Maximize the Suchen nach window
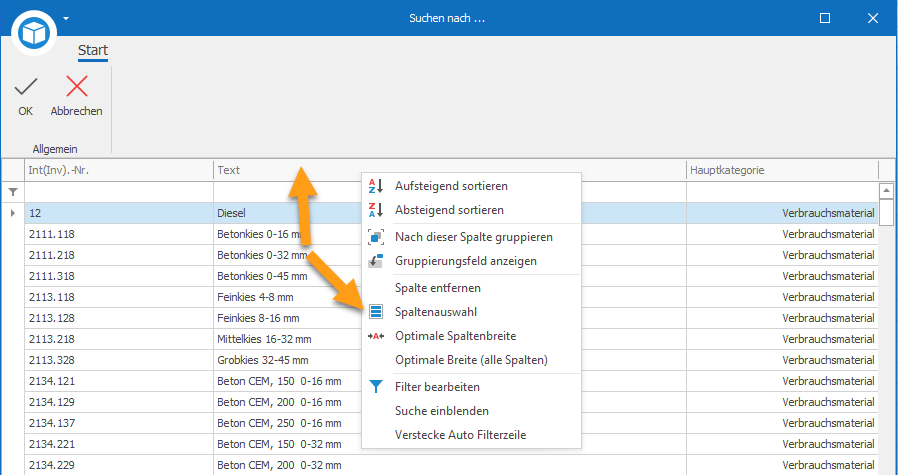Screen dimensions: 898x475 pyautogui.click(x=825, y=18)
